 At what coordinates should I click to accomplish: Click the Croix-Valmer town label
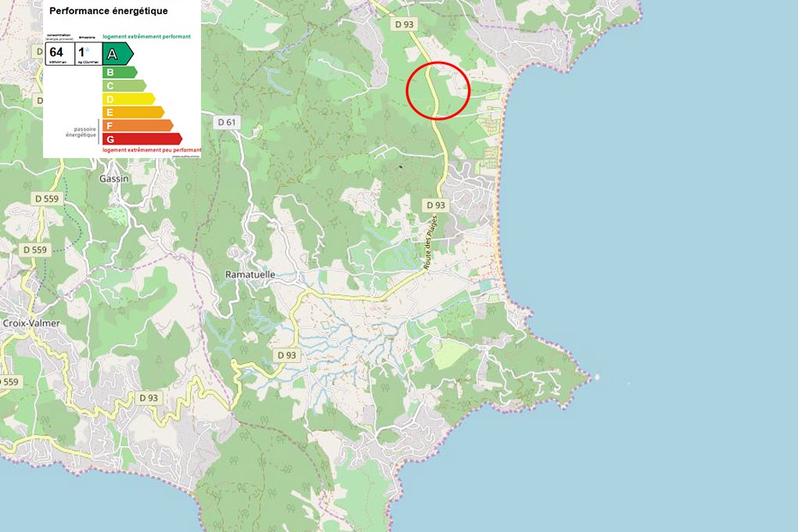point(31,322)
